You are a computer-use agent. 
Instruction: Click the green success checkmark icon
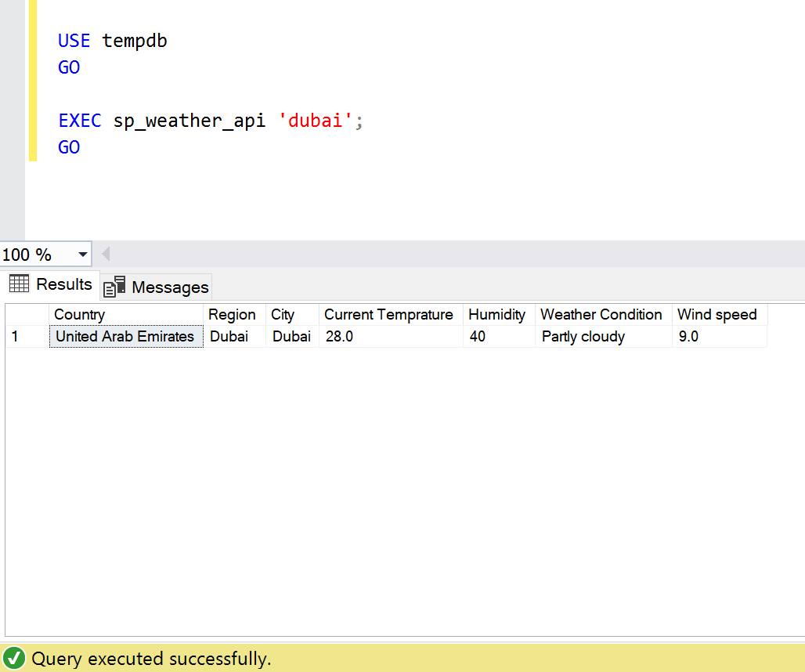(14, 659)
